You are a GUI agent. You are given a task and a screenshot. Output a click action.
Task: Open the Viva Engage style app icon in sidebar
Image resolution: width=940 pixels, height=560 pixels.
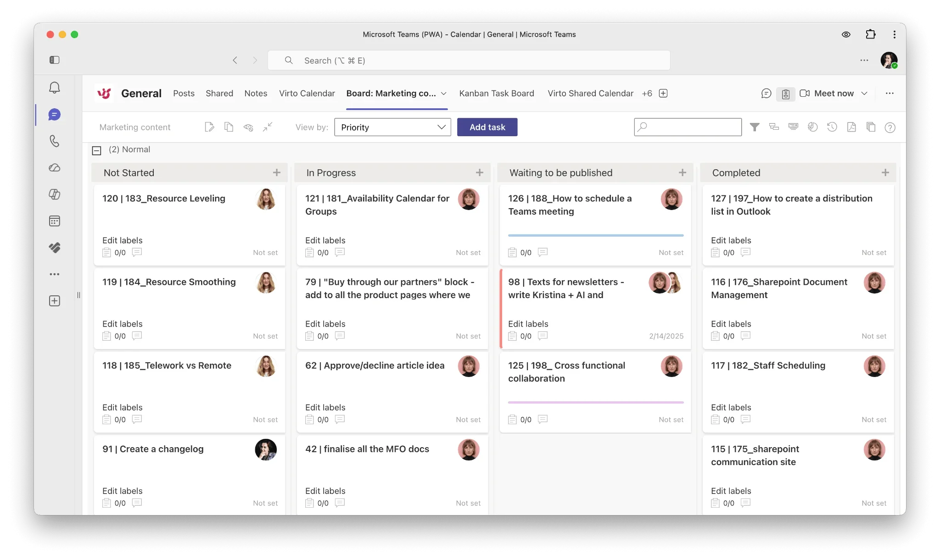click(x=54, y=247)
